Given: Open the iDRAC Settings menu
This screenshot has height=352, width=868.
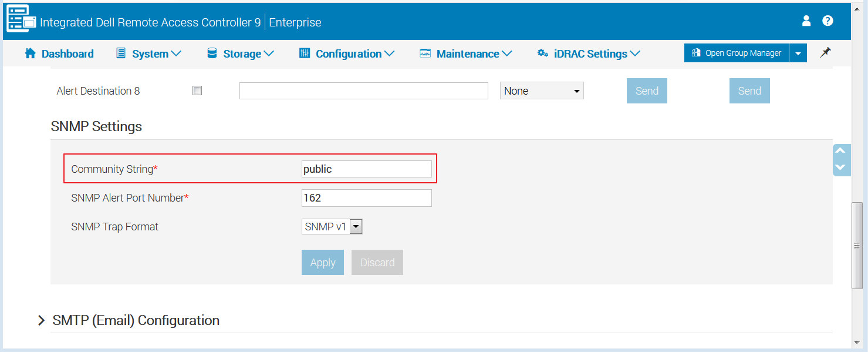Looking at the screenshot, I should click(589, 53).
